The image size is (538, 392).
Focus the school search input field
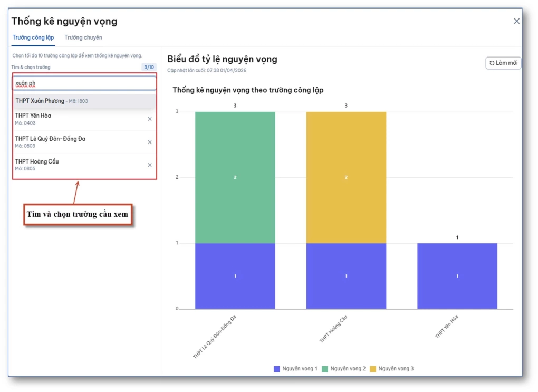coord(84,83)
